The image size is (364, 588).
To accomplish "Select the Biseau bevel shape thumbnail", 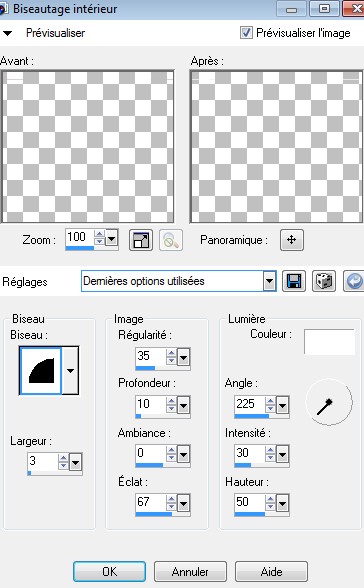I will 40,370.
